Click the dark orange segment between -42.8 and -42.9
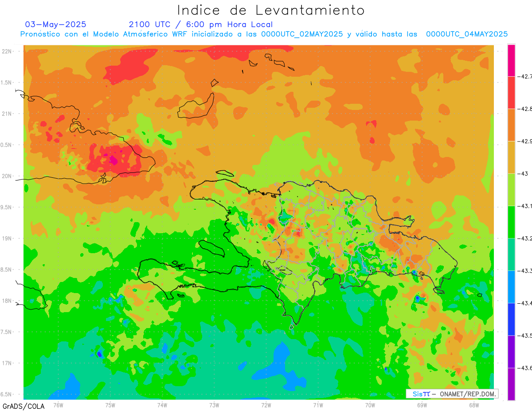Image resolution: width=532 pixels, height=411 pixels. (x=511, y=125)
